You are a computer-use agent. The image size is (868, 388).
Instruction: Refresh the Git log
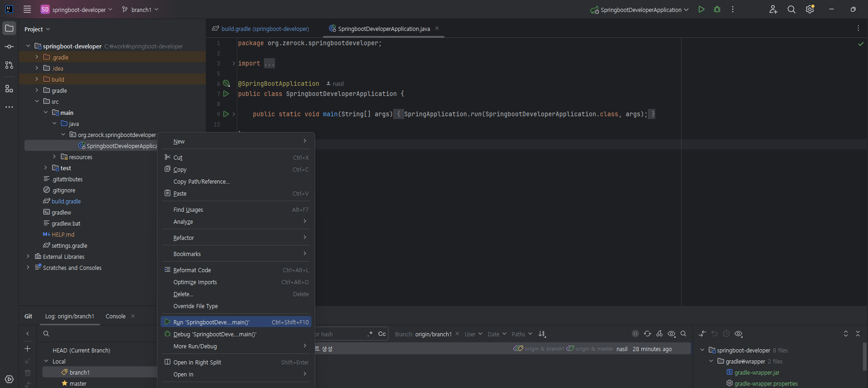pos(647,334)
